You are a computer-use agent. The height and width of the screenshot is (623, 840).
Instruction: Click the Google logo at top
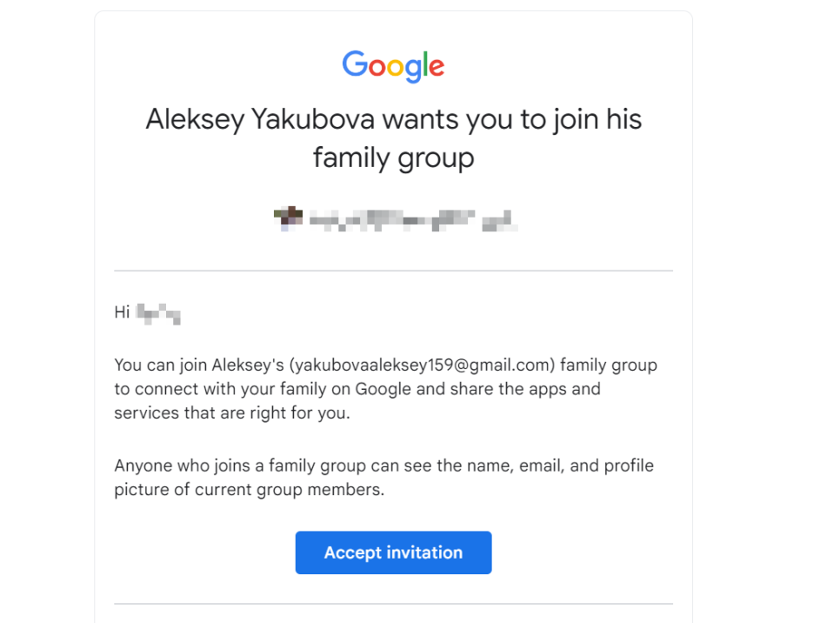point(393,66)
